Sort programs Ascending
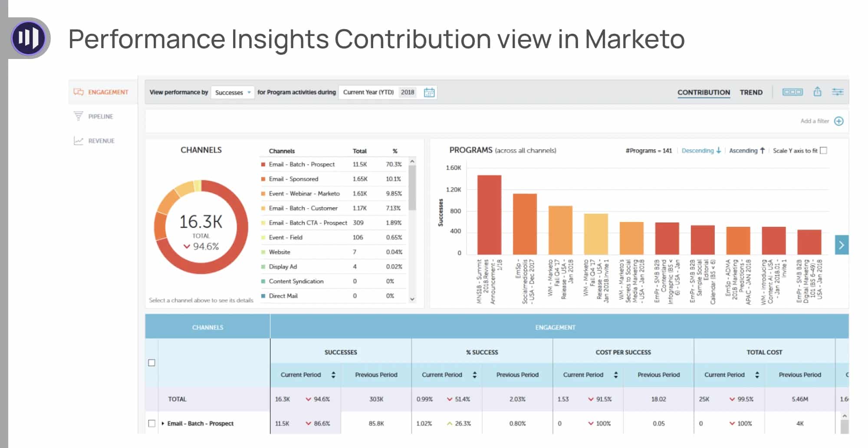Image resolution: width=868 pixels, height=448 pixels. click(747, 150)
